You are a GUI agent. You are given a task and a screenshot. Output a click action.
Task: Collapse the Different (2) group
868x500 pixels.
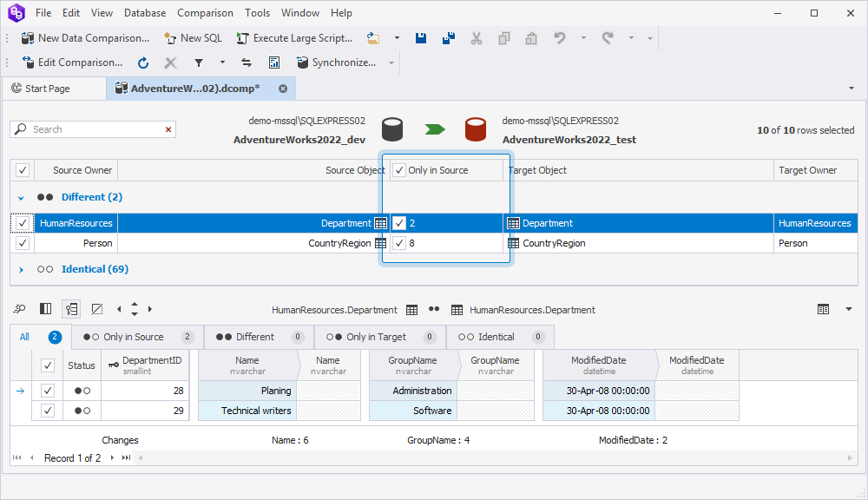21,198
